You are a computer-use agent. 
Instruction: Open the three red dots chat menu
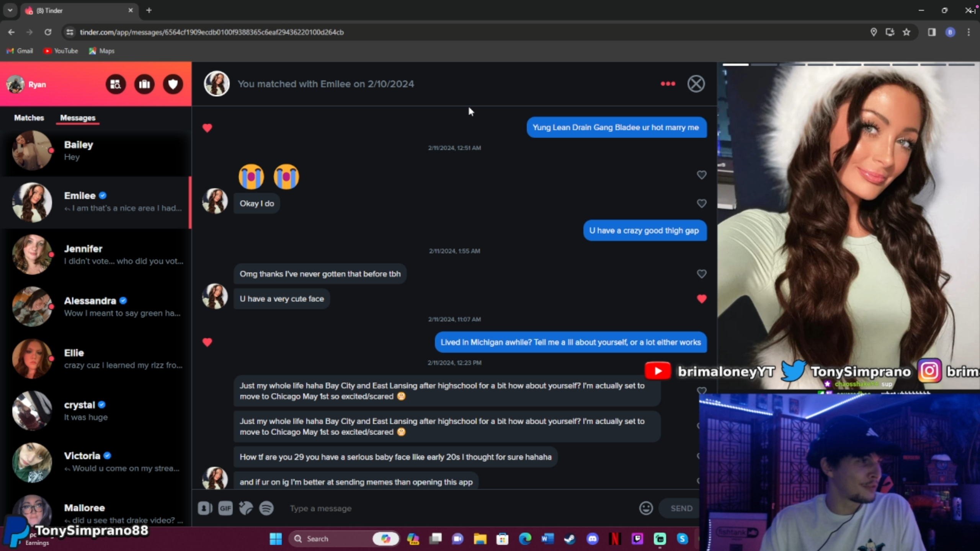tap(668, 84)
